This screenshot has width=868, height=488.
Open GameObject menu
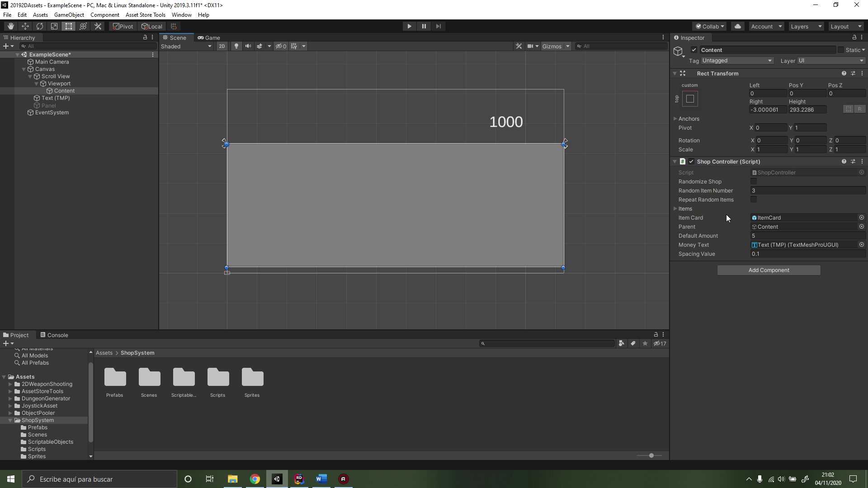(69, 15)
